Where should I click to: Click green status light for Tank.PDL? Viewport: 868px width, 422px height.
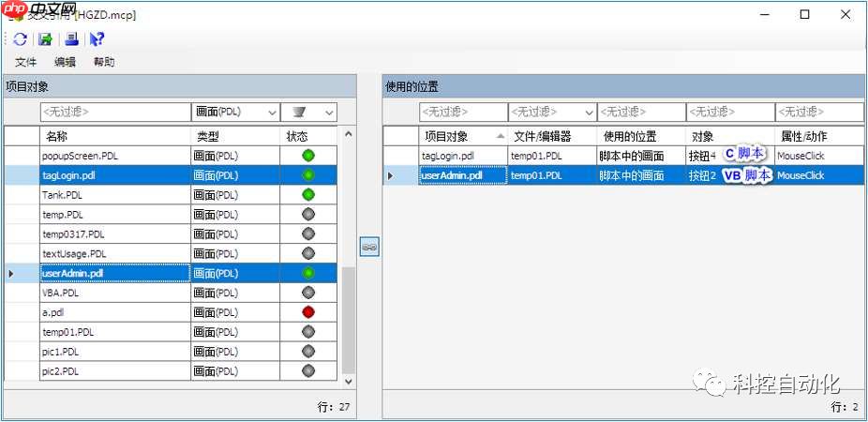coord(308,194)
